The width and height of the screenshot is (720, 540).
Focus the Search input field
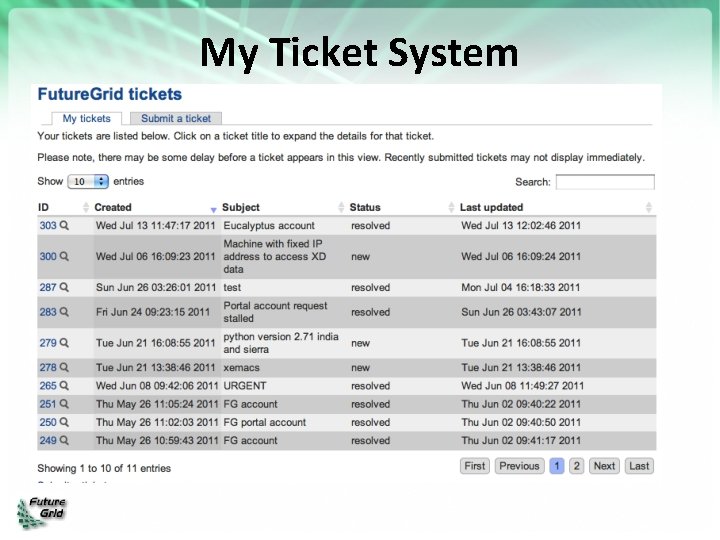pyautogui.click(x=605, y=182)
